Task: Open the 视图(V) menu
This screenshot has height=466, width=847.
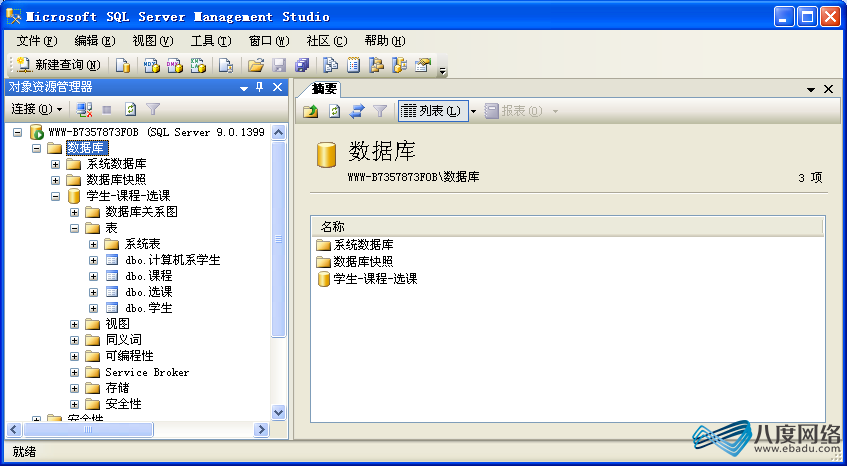Action: pos(153,41)
